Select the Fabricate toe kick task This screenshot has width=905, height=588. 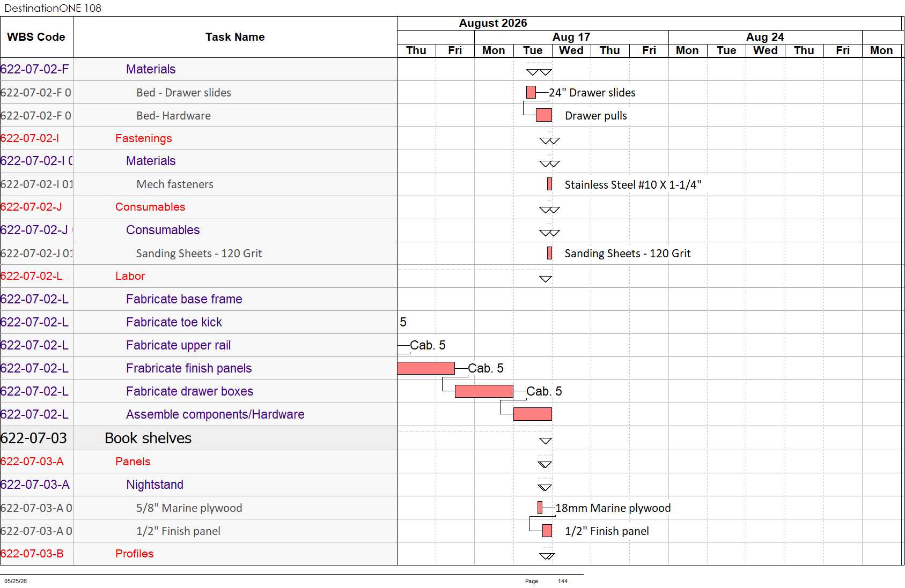pyautogui.click(x=174, y=322)
